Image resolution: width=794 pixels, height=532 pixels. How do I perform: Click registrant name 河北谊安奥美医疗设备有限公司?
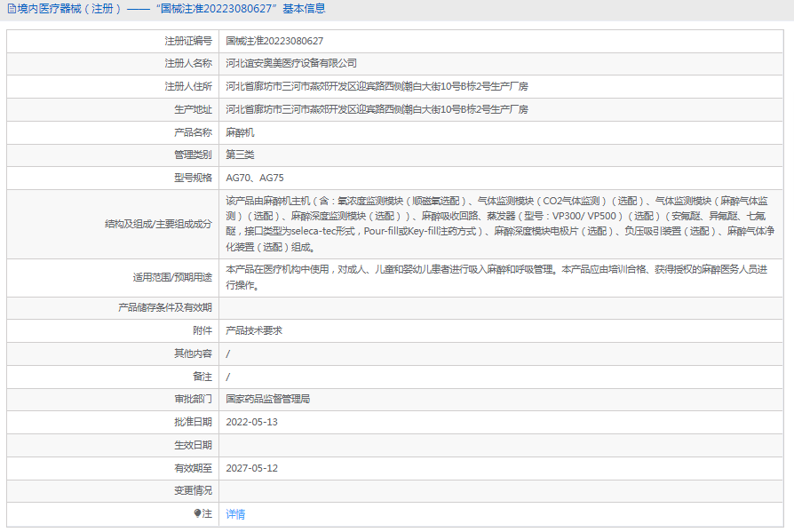[x=291, y=64]
